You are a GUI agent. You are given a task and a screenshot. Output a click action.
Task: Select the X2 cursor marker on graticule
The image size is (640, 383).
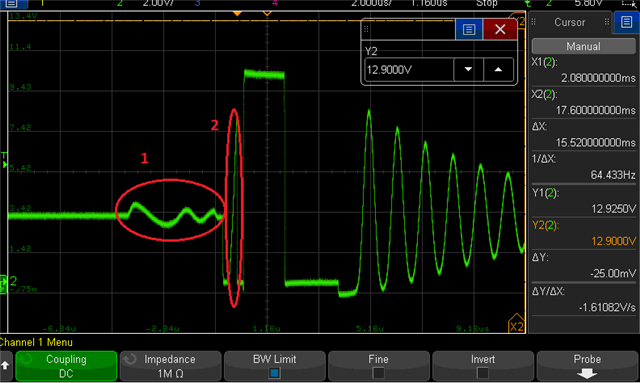click(x=516, y=324)
